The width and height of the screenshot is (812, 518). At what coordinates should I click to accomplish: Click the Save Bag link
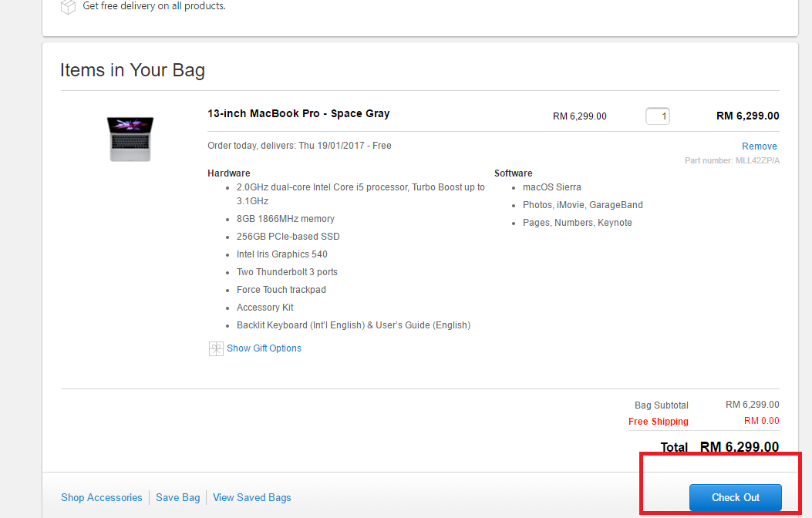click(x=177, y=497)
